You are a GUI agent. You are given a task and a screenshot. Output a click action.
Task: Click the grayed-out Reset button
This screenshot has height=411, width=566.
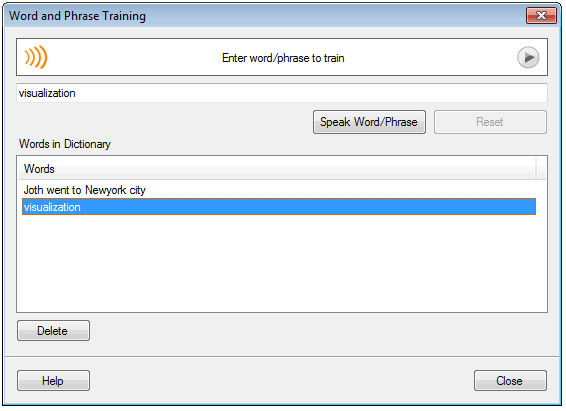click(490, 122)
